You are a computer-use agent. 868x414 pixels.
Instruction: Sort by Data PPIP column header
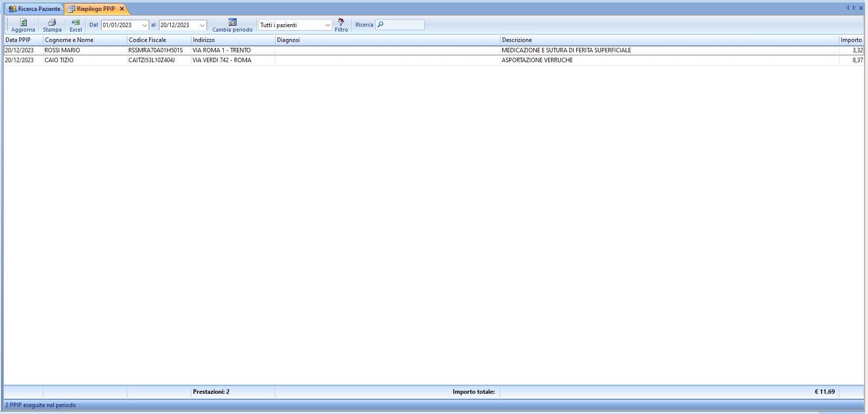click(23, 40)
